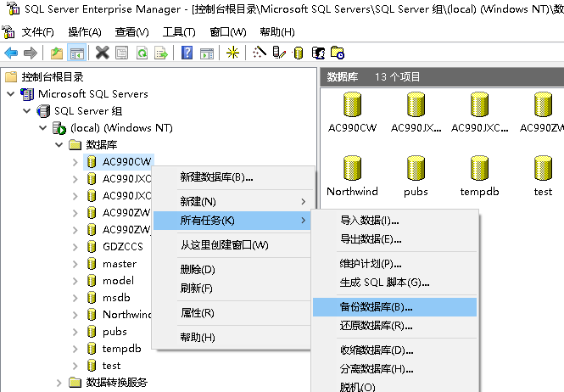564x392 pixels.
Task: Click the blue question mark help icon
Action: pyautogui.click(x=187, y=53)
